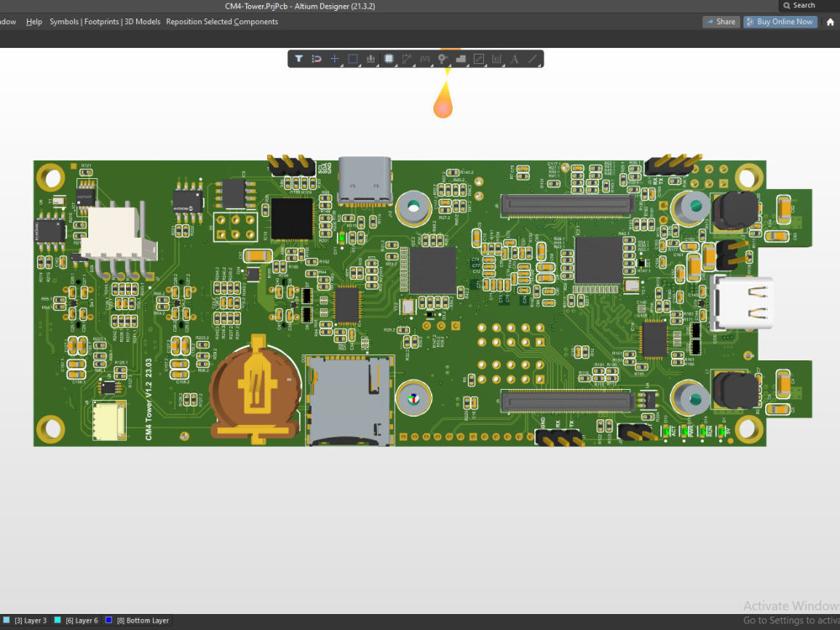840x630 pixels.
Task: Select the tune length meander tool
Action: click(x=425, y=59)
